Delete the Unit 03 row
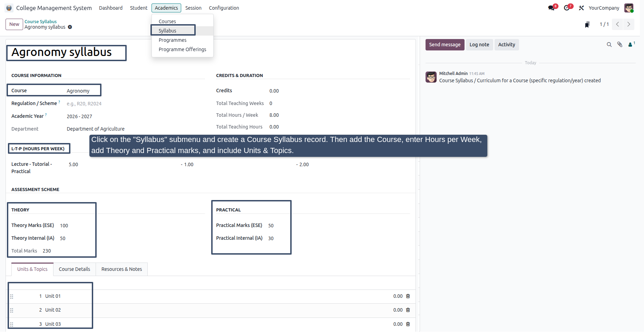The height and width of the screenshot is (332, 644). click(408, 324)
